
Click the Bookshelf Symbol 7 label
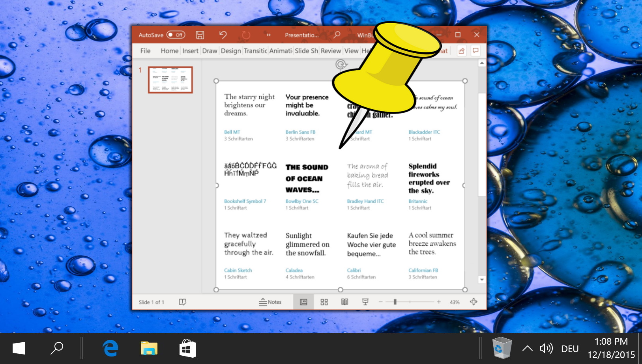point(245,201)
